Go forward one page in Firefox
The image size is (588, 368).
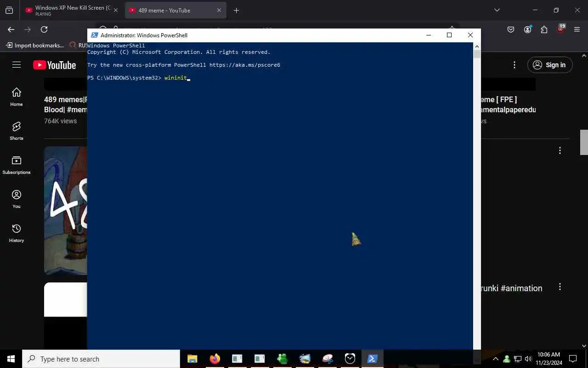click(28, 29)
